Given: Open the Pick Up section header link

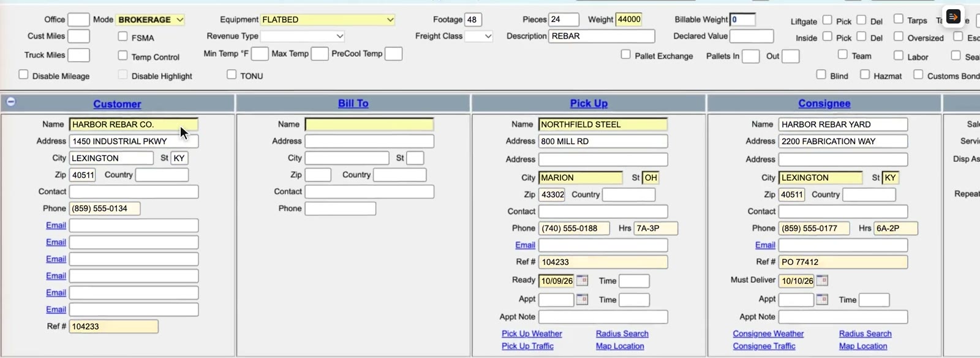Looking at the screenshot, I should (x=589, y=104).
